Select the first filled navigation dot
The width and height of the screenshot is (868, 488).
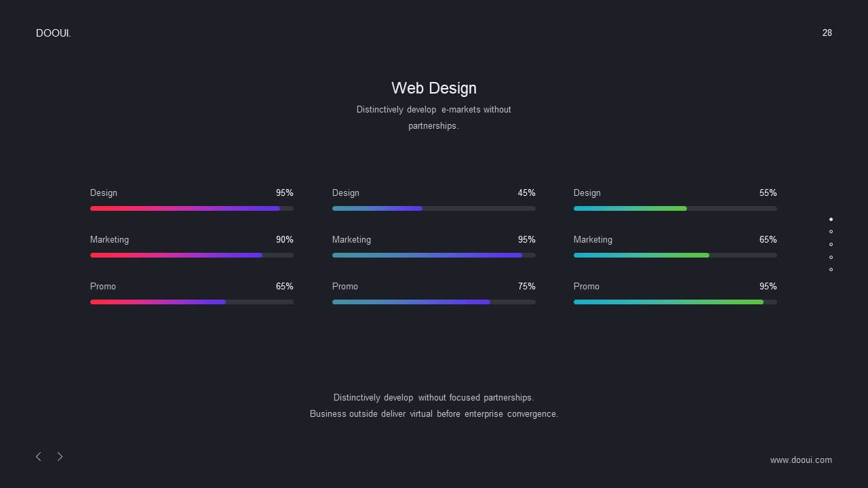[831, 220]
